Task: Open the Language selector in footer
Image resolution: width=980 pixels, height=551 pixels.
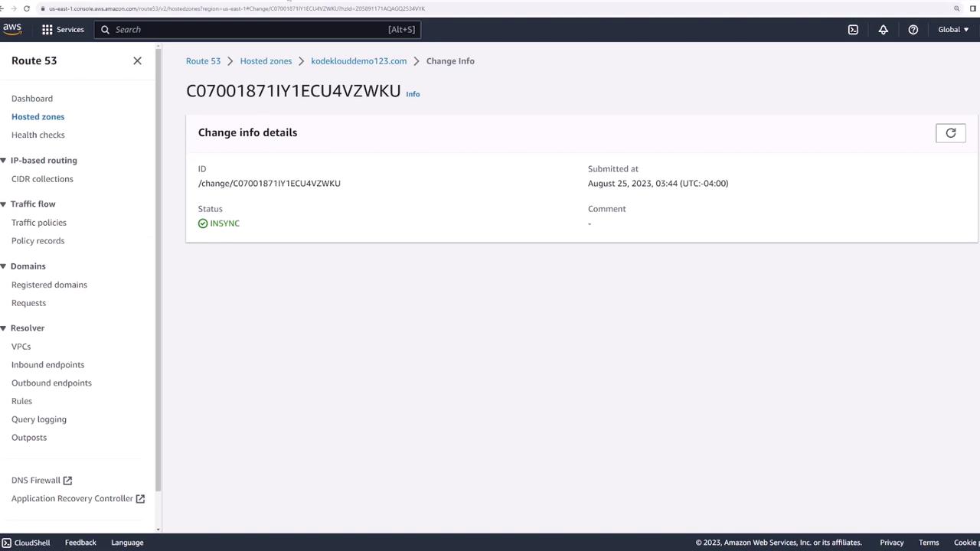Action: tap(127, 543)
